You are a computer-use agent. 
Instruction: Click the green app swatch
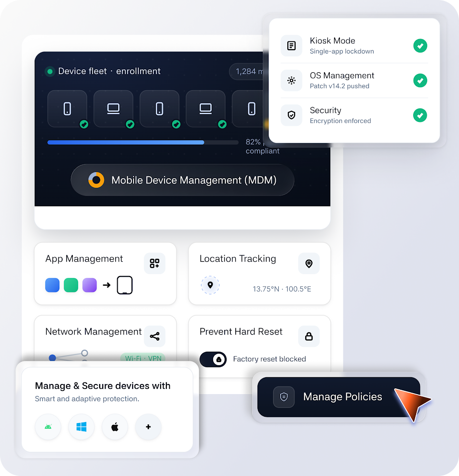click(71, 285)
